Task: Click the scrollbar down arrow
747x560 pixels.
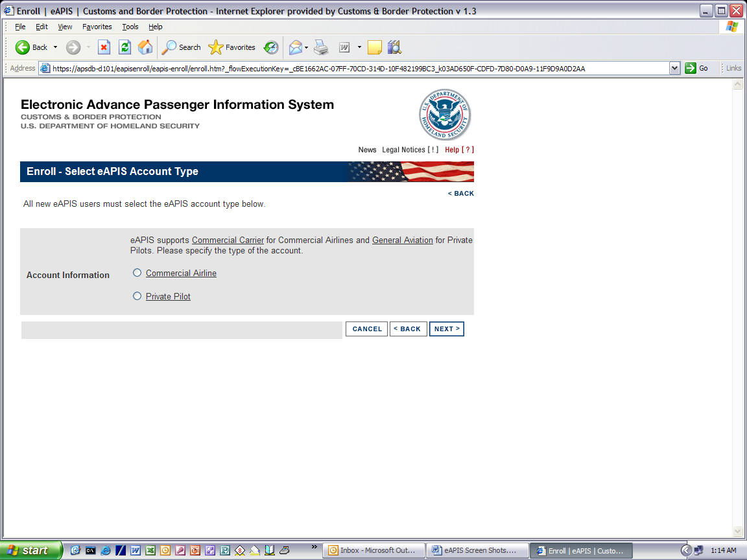Action: click(737, 531)
